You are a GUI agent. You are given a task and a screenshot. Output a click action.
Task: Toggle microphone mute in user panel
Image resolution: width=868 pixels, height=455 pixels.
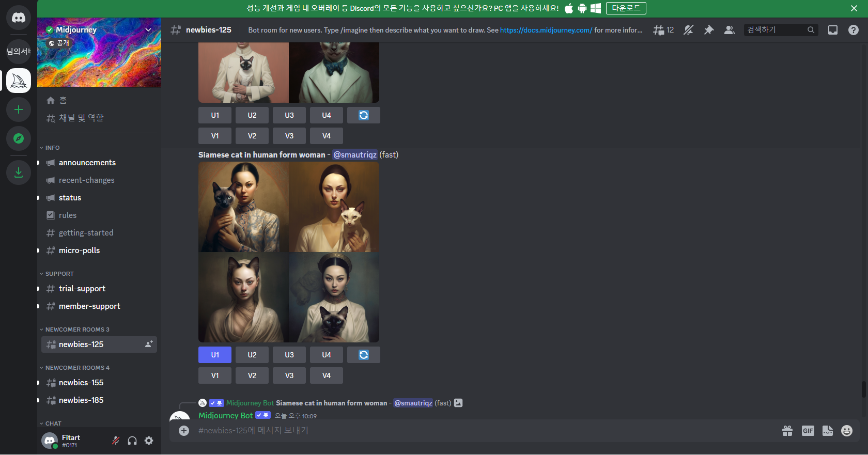[116, 441]
